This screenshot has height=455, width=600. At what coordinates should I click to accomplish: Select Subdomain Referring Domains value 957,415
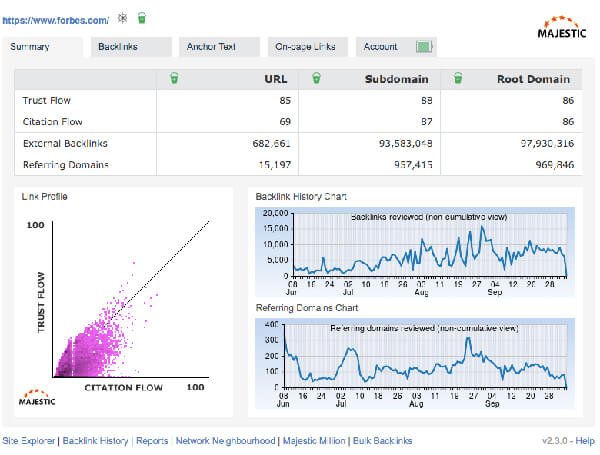point(413,165)
